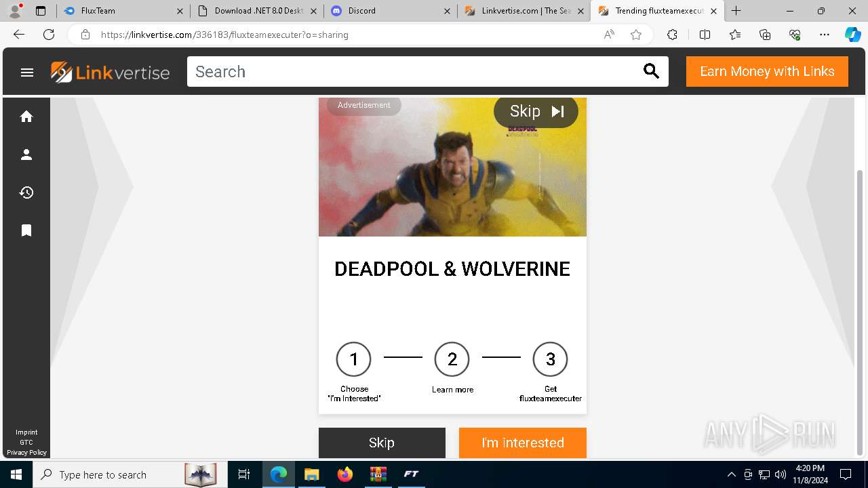Open the tab actions menu icon
This screenshot has height=488, width=868.
[x=41, y=11]
